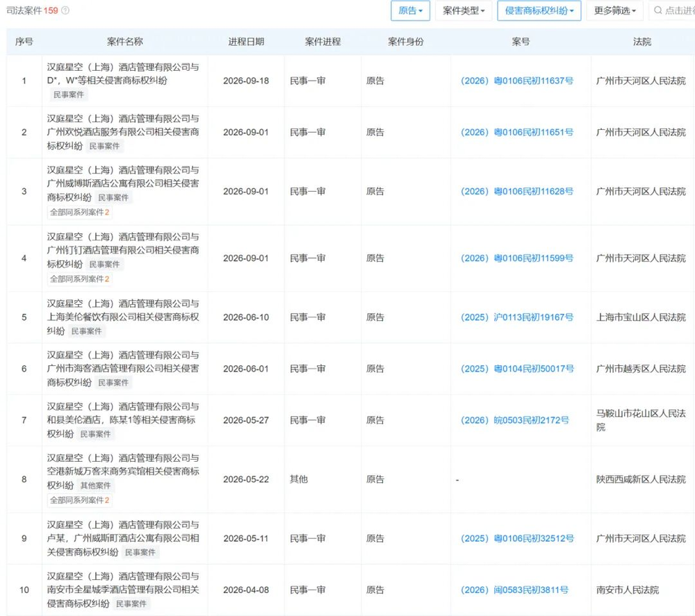Click 南安市人民法院 court cell
Viewport: 695px width, 616px height.
point(628,590)
